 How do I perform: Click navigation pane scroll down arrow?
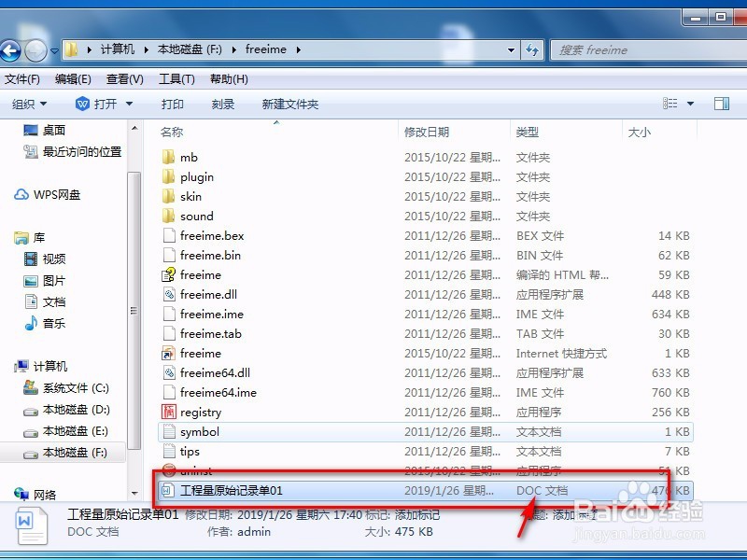click(x=134, y=494)
